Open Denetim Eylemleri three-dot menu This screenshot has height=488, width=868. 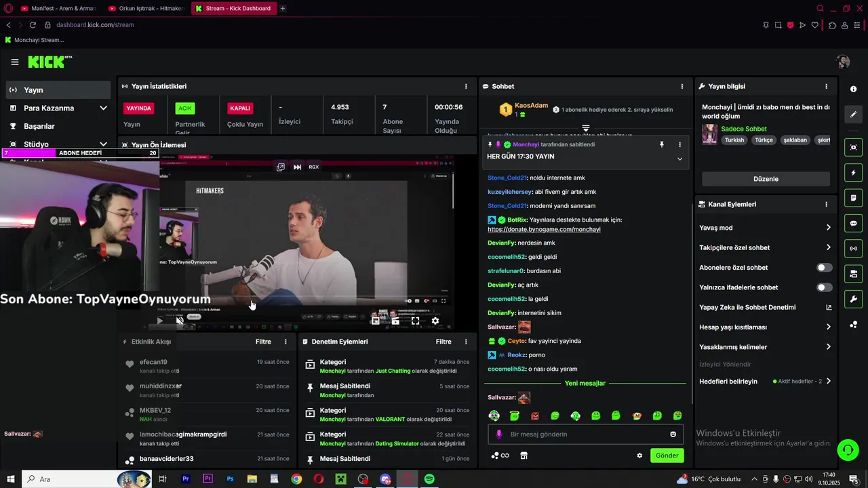(466, 342)
